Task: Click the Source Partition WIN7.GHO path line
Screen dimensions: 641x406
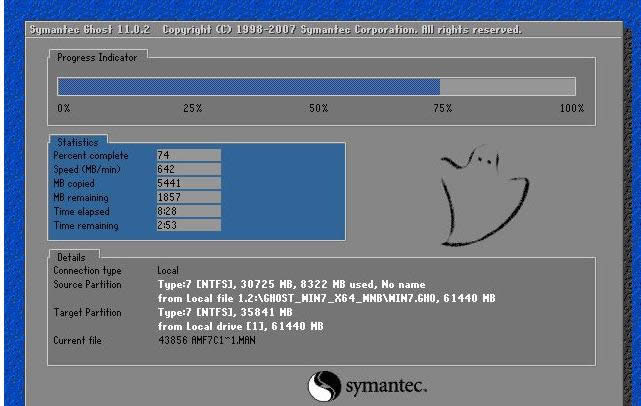Action: click(x=327, y=298)
